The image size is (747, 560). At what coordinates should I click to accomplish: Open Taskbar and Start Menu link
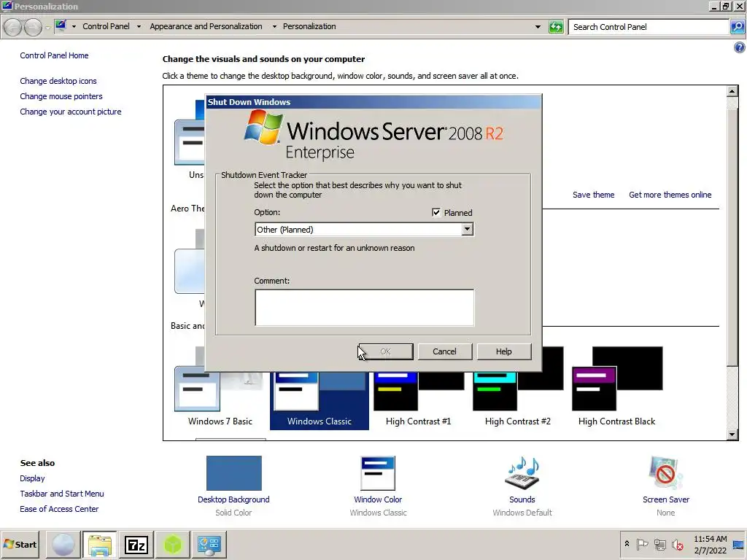click(62, 494)
